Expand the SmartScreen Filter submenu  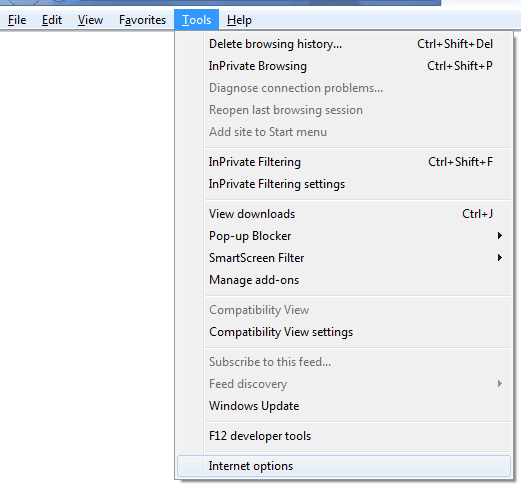(x=344, y=258)
